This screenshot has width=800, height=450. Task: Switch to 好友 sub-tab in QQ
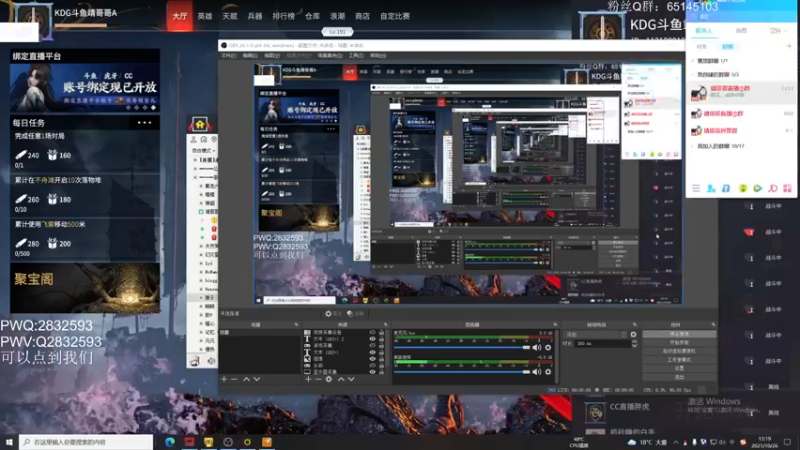(x=702, y=46)
